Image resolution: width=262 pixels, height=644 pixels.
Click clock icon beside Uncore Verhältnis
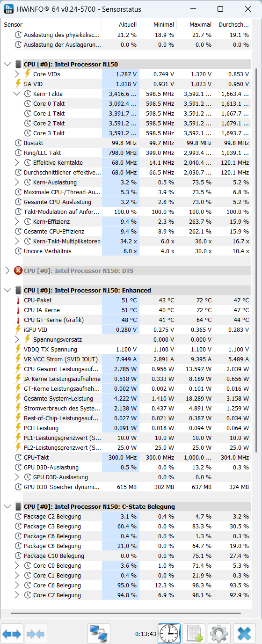18,251
